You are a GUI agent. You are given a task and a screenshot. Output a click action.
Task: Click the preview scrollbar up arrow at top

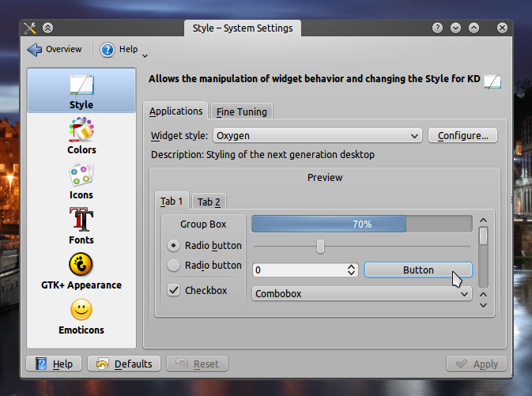click(484, 221)
